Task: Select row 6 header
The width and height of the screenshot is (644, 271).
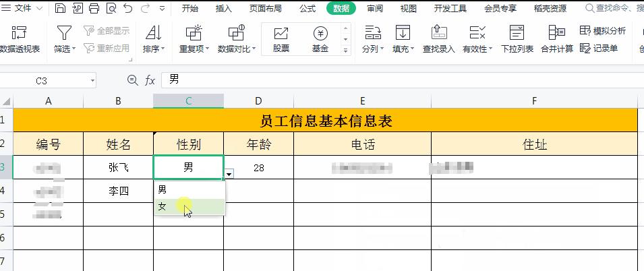Action: (6, 238)
